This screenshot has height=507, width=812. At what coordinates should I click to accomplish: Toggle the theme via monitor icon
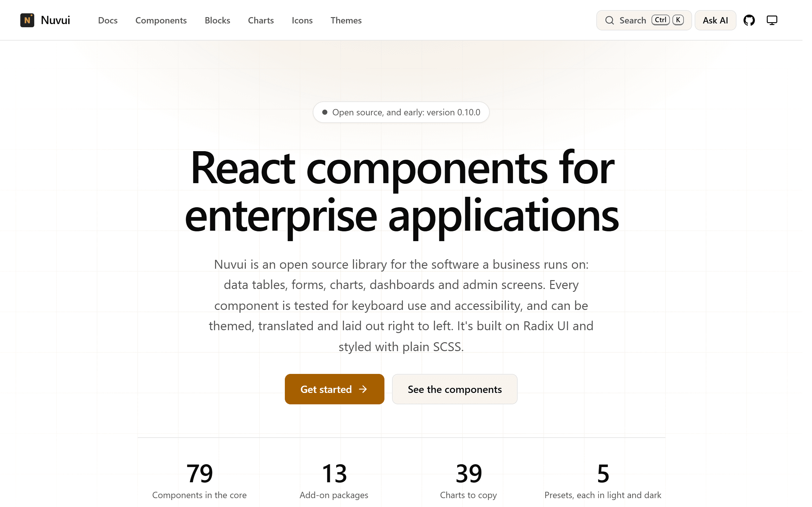coord(772,21)
